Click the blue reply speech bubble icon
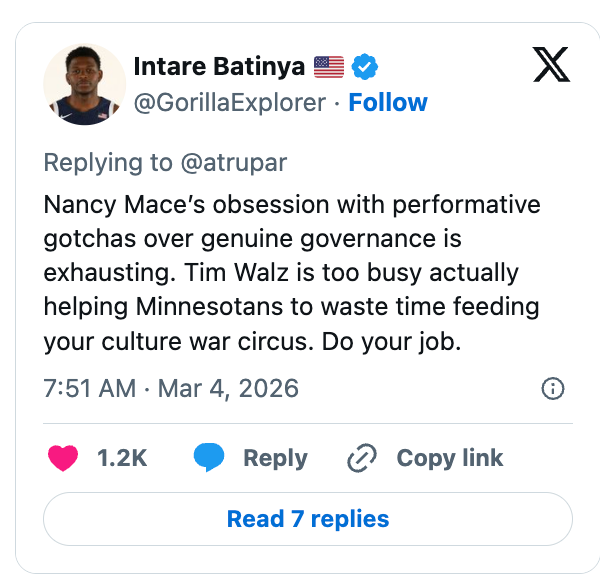The image size is (614, 582). pos(209,458)
